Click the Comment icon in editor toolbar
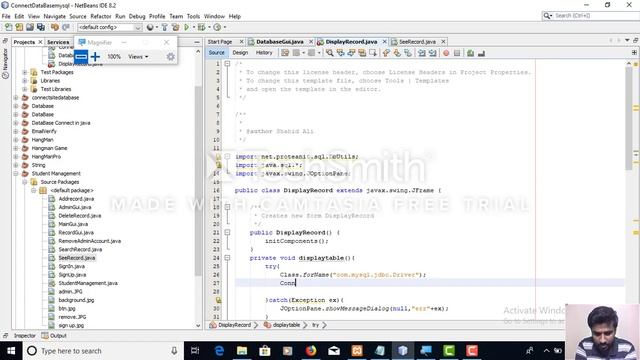The width and height of the screenshot is (640, 360). [471, 53]
